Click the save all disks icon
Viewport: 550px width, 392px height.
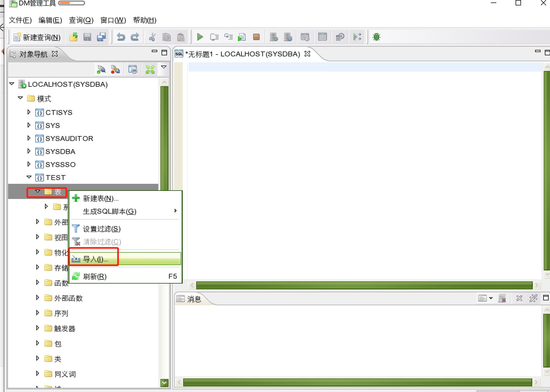click(101, 37)
